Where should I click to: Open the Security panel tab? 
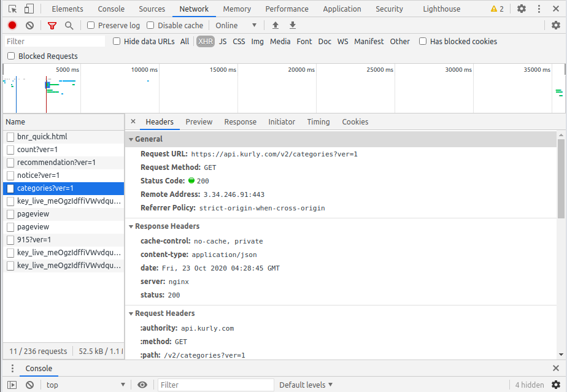pos(389,9)
